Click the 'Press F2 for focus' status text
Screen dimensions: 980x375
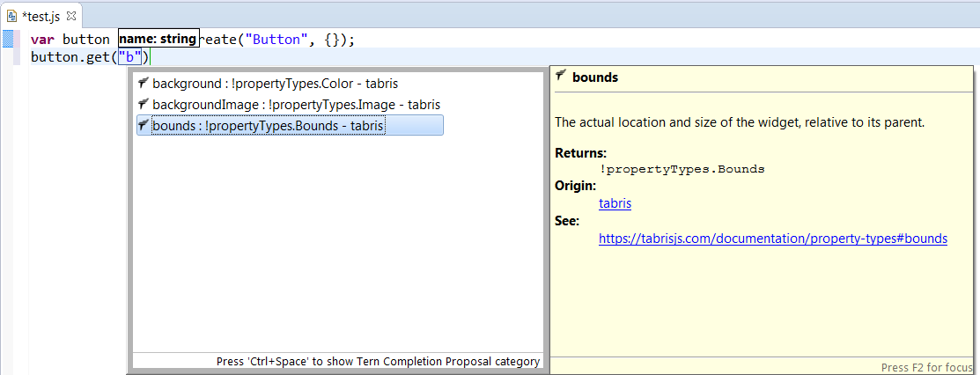coord(927,367)
